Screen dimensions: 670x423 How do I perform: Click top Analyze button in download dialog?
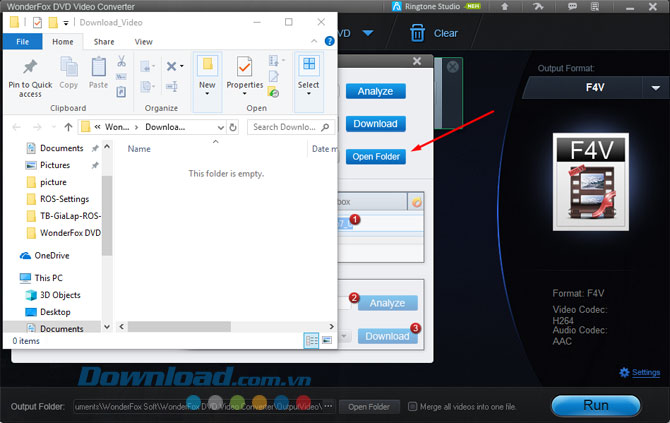376,91
